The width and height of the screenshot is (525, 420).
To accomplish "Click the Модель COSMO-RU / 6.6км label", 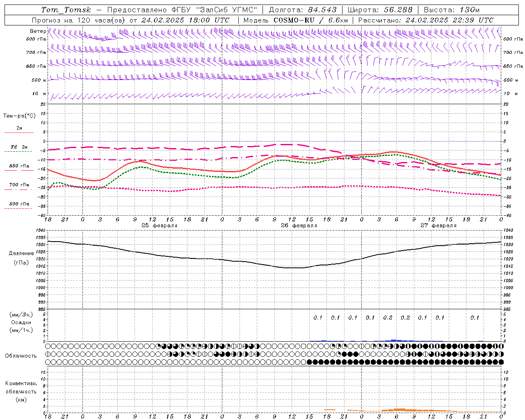I will 295,20.
